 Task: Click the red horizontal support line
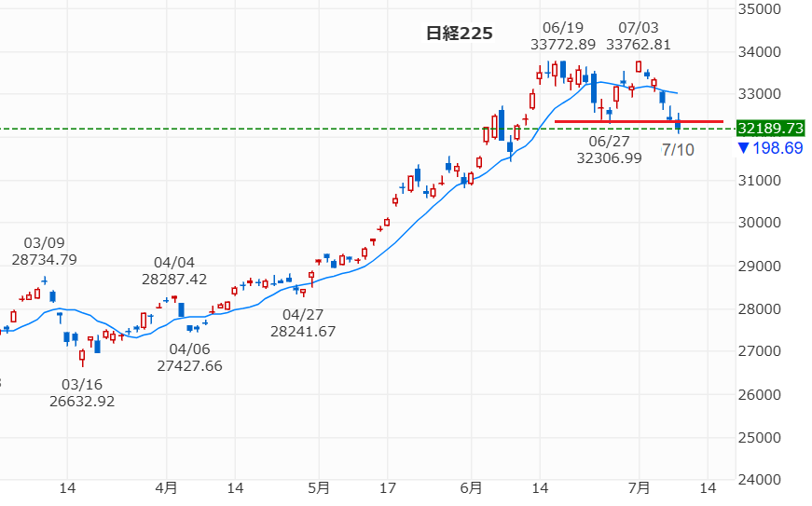639,121
